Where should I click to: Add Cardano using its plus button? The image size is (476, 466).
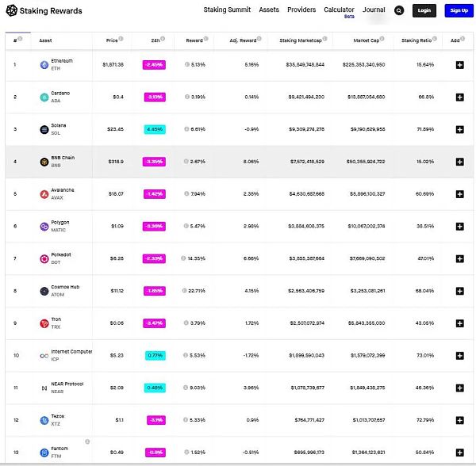[459, 97]
